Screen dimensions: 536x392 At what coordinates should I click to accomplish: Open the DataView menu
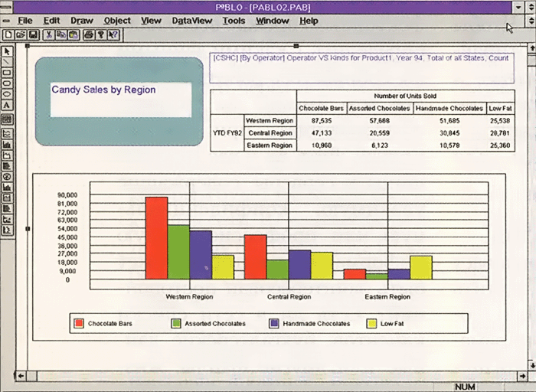coord(191,21)
